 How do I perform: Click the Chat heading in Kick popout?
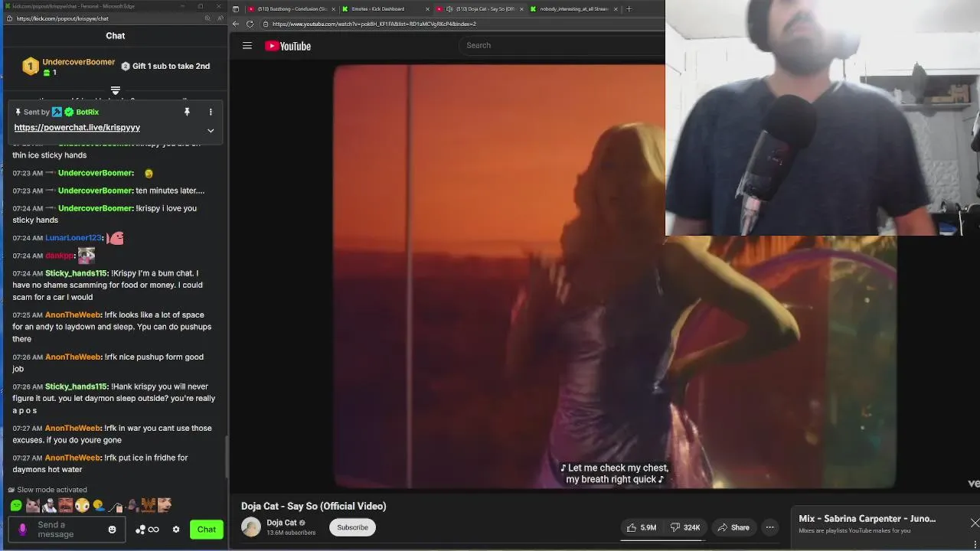coord(116,36)
